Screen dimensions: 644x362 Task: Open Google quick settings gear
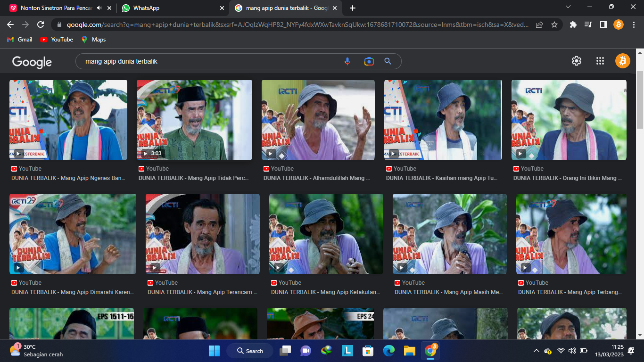(x=576, y=61)
